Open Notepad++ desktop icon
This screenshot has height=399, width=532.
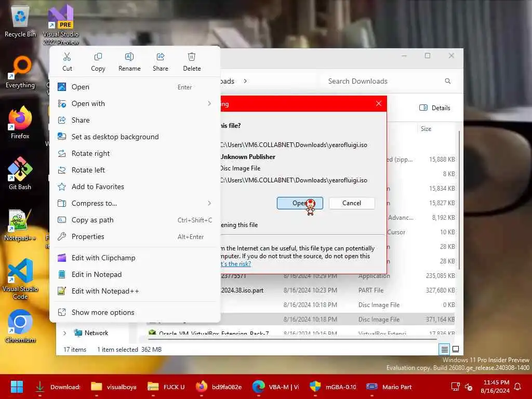tap(20, 224)
